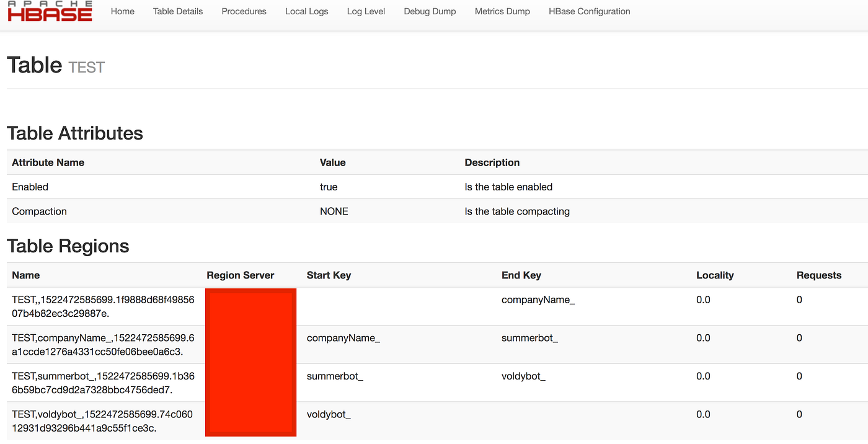This screenshot has width=868, height=444.
Task: Click the Requests column header
Action: click(820, 275)
